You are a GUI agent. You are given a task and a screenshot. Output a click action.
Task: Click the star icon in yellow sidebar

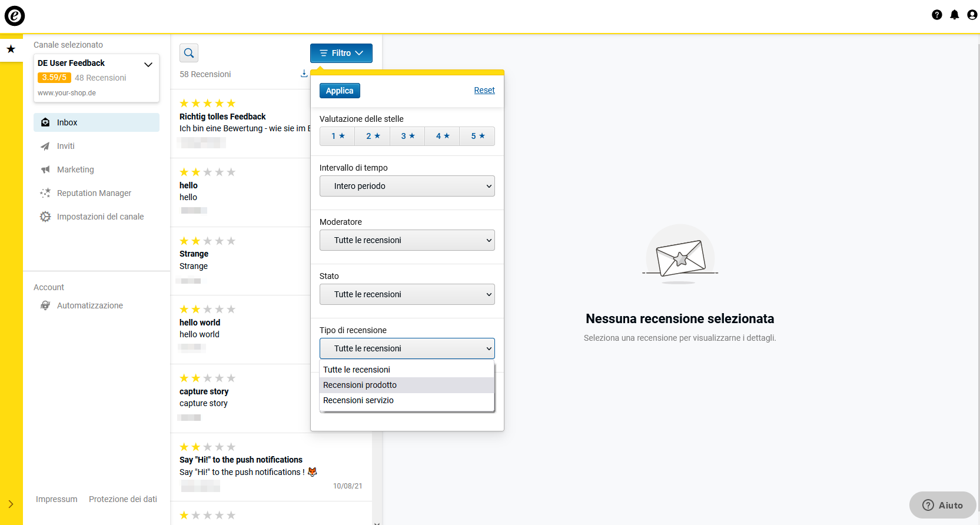(11, 49)
